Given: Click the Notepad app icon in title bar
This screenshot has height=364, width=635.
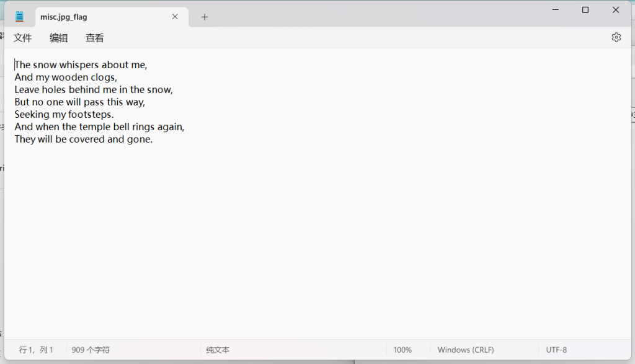Looking at the screenshot, I should coord(20,17).
